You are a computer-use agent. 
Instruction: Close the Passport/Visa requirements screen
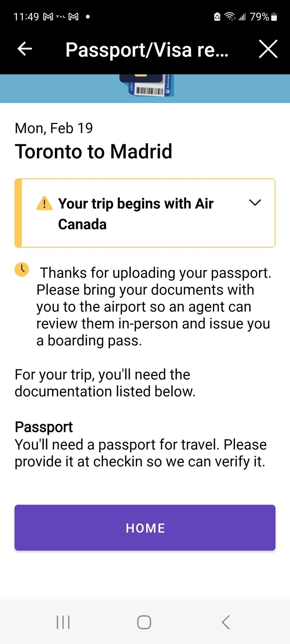pos(268,49)
